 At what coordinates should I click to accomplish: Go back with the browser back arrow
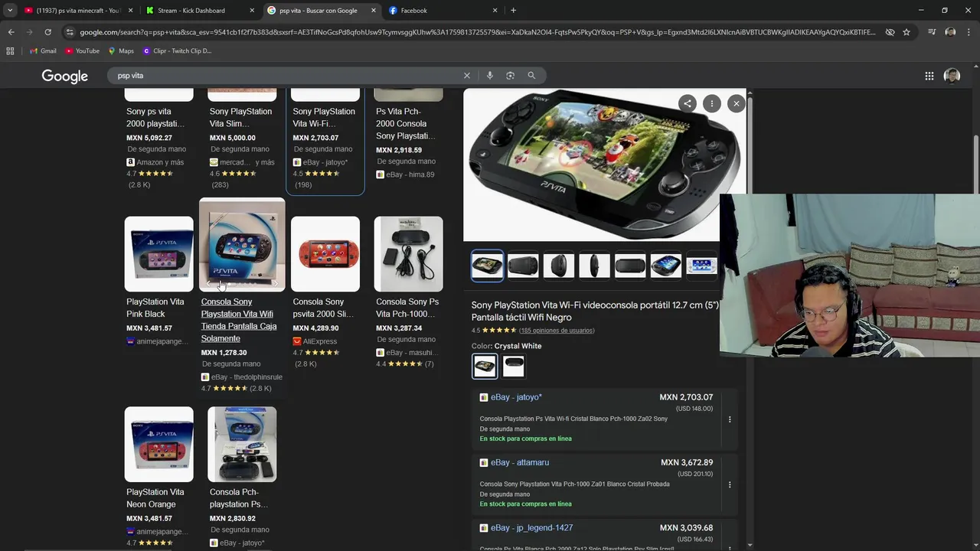coord(11,32)
